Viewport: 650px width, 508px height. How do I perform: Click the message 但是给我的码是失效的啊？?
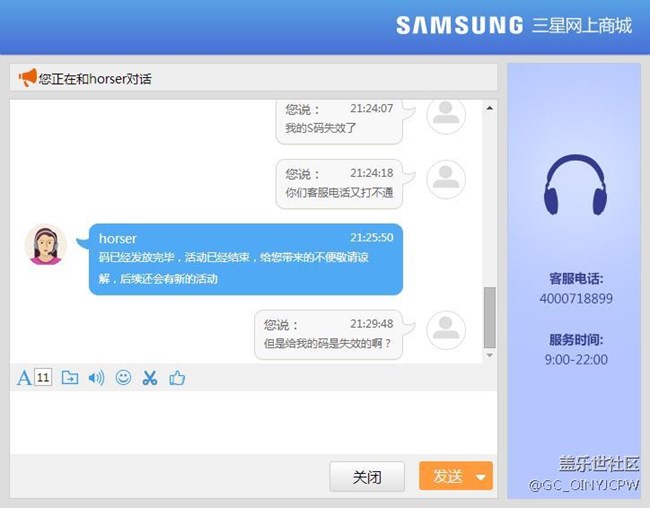click(x=327, y=343)
